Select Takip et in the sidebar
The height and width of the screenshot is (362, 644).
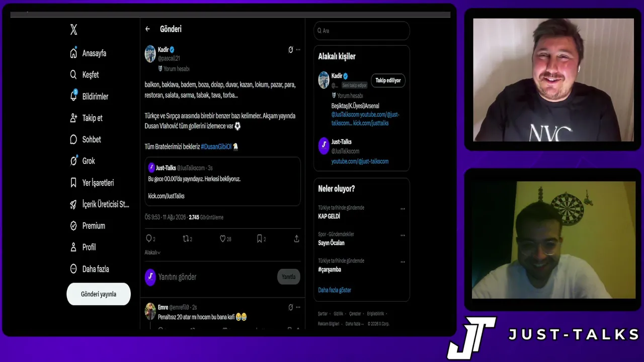tap(86, 118)
